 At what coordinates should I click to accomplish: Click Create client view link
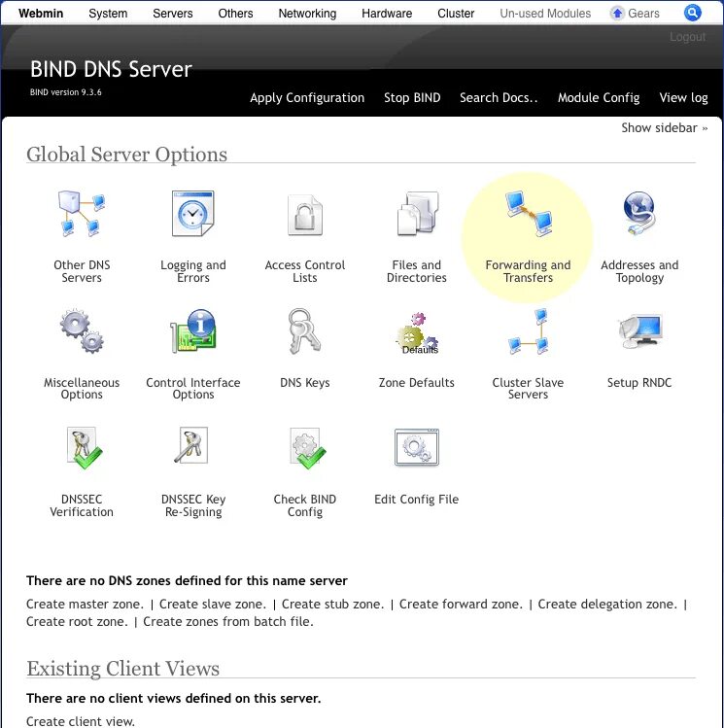coord(81,721)
